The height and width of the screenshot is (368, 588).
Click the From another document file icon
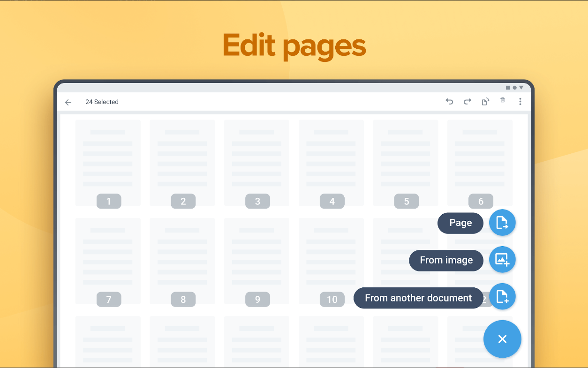coord(502,296)
